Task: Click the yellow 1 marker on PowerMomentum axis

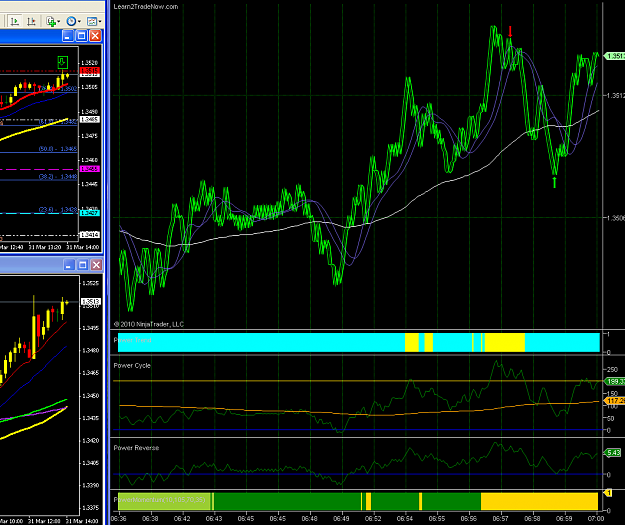Action: pyautogui.click(x=608, y=494)
